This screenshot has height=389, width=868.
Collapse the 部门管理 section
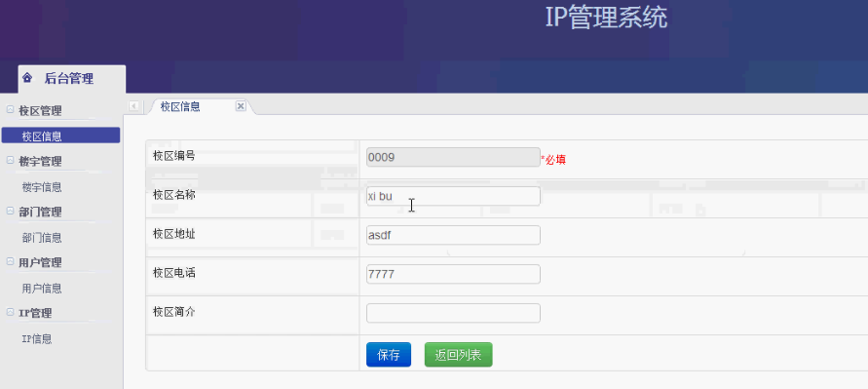pyautogui.click(x=10, y=211)
